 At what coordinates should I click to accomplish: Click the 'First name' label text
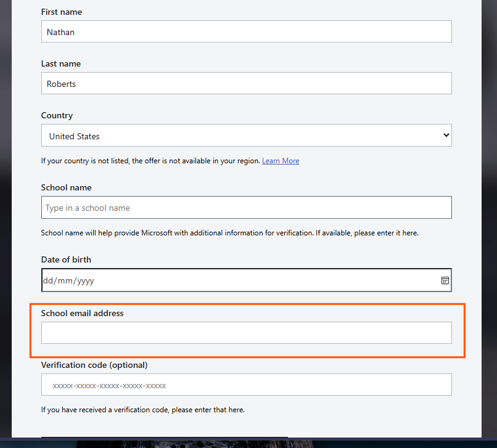coord(62,12)
